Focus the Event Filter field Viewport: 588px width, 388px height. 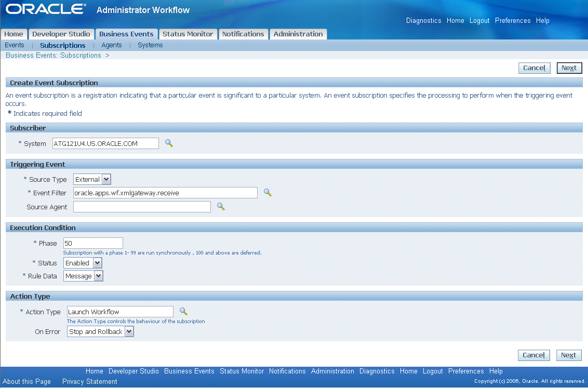tap(165, 193)
